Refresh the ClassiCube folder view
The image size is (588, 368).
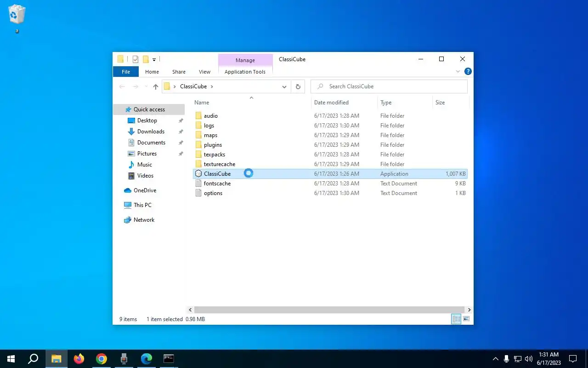click(298, 86)
